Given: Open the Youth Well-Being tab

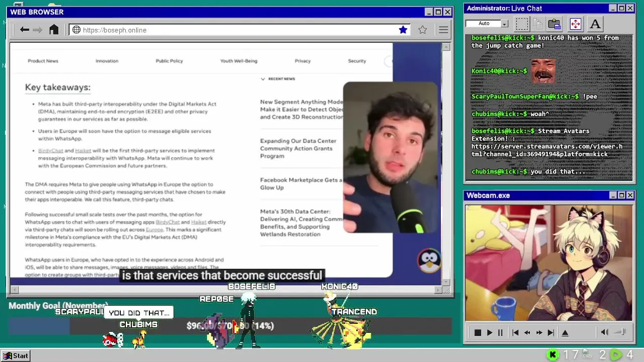Looking at the screenshot, I should (238, 61).
